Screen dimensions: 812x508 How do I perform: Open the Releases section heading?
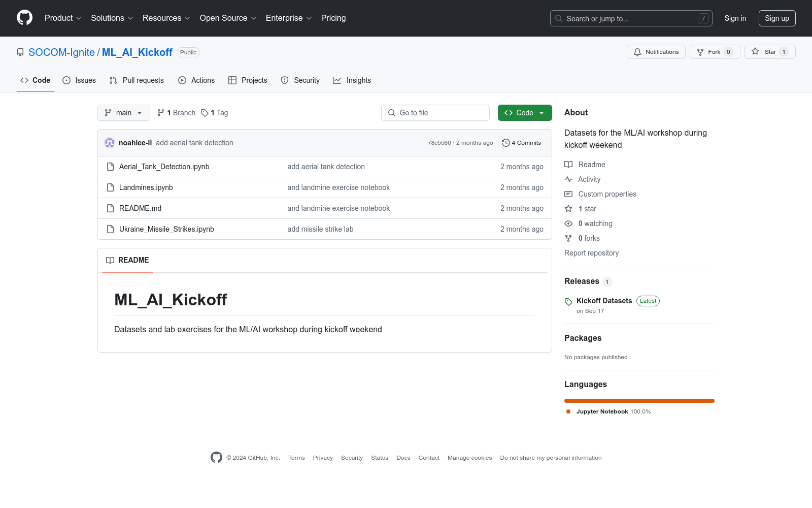tap(582, 281)
